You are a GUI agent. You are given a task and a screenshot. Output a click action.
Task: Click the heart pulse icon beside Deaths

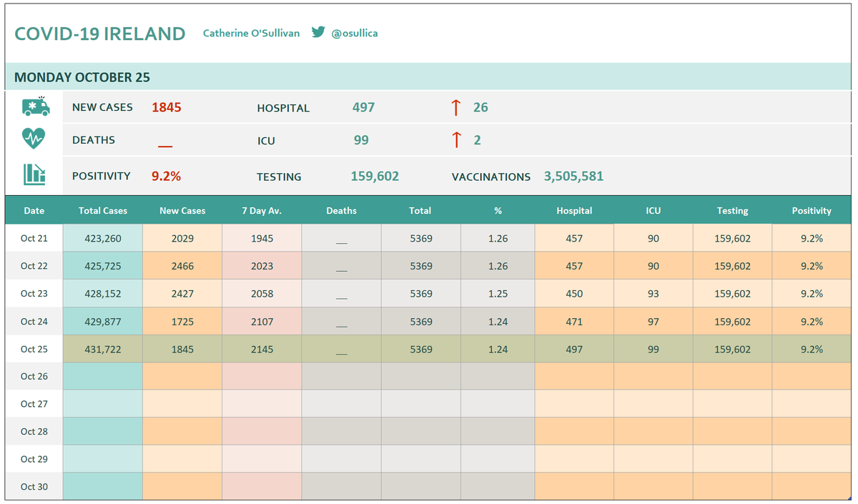[34, 138]
